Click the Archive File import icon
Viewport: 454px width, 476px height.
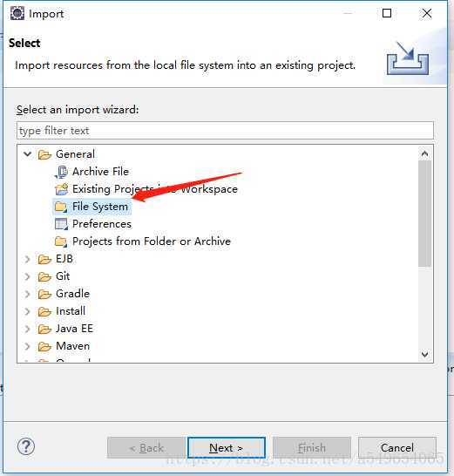pos(62,172)
